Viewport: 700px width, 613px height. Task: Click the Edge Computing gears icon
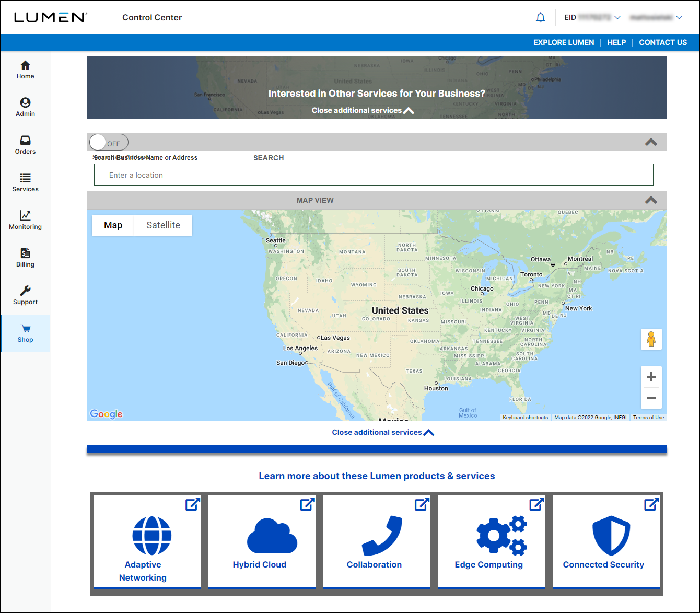coord(501,536)
